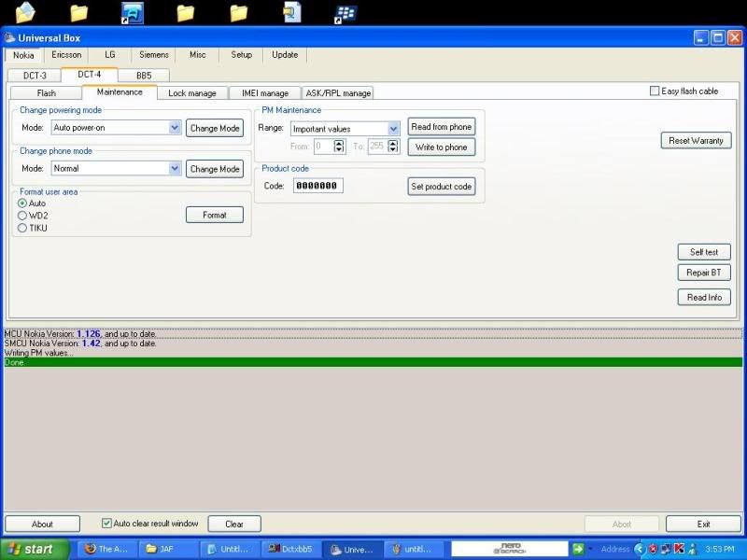Viewport: 747px width, 560px height.
Task: Open the Kaspersky tray icon
Action: pos(679,549)
